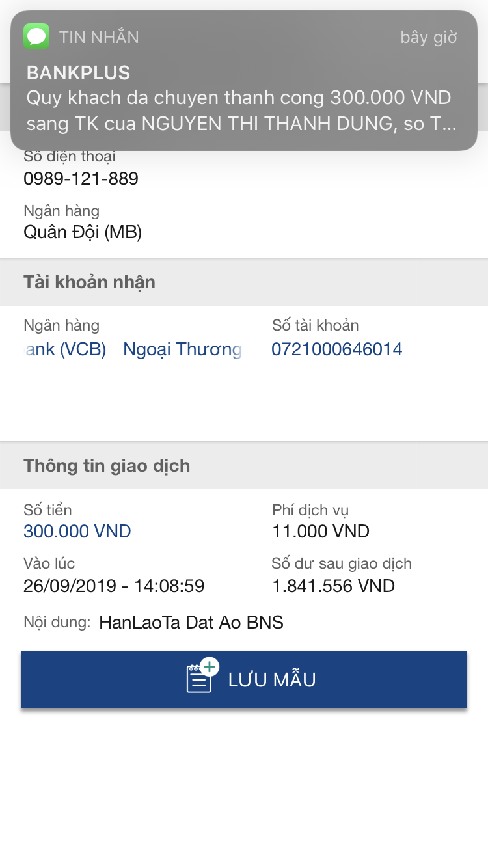Tap the Thông tin giao dịch header
Screen dimensions: 488x868
(x=107, y=466)
